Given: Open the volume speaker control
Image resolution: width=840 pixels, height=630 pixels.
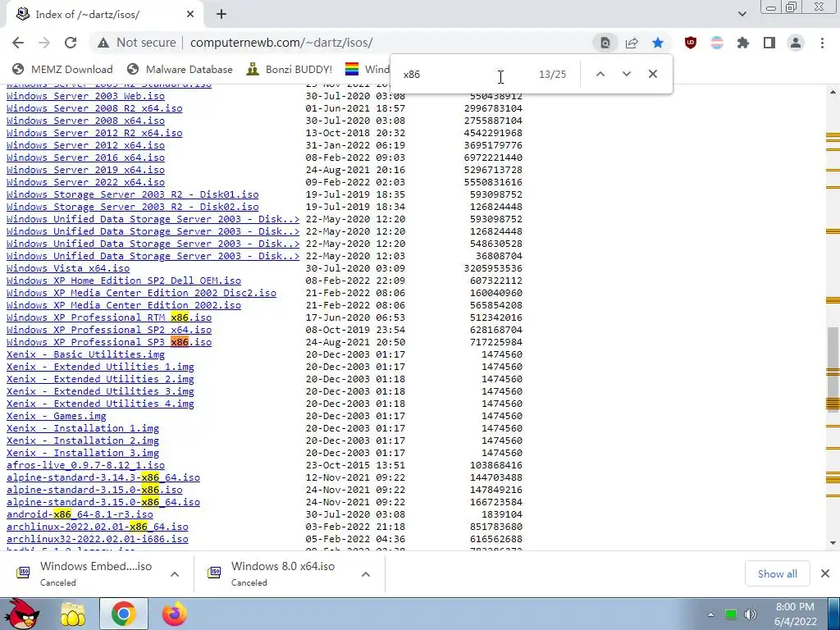Looking at the screenshot, I should pos(751,614).
